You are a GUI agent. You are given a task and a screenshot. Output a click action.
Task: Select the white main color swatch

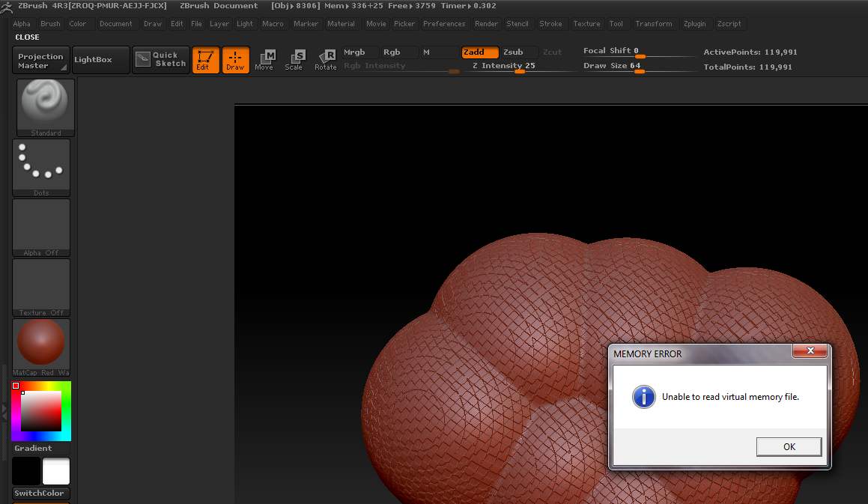tap(56, 471)
